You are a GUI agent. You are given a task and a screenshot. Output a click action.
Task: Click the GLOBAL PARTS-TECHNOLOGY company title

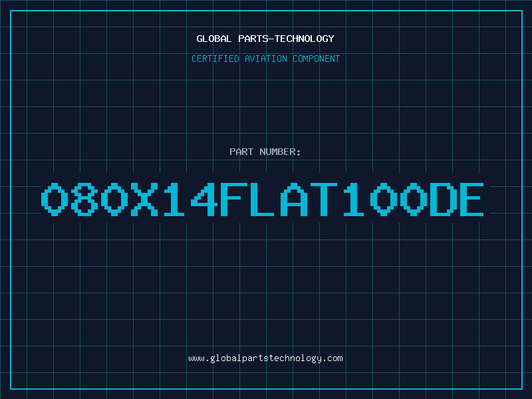click(265, 39)
